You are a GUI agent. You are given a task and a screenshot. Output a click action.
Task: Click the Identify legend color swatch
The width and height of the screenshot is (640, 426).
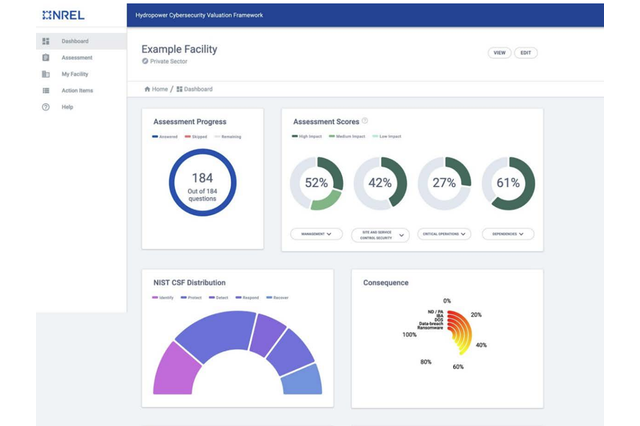click(x=155, y=297)
